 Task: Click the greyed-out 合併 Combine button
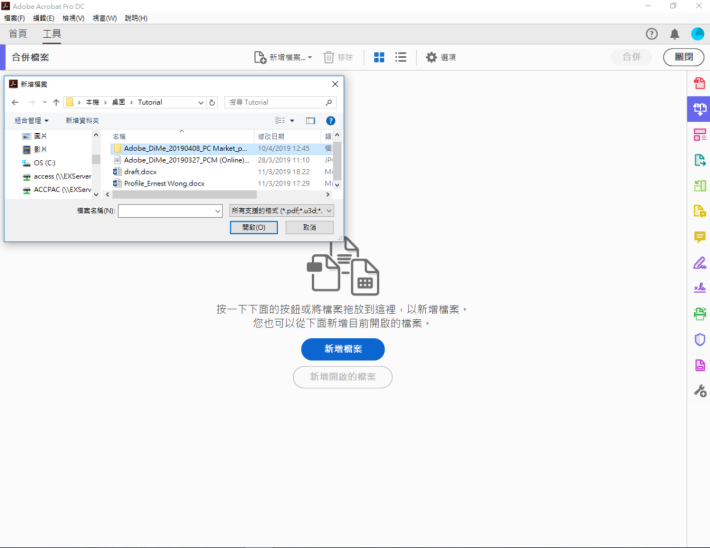point(631,57)
